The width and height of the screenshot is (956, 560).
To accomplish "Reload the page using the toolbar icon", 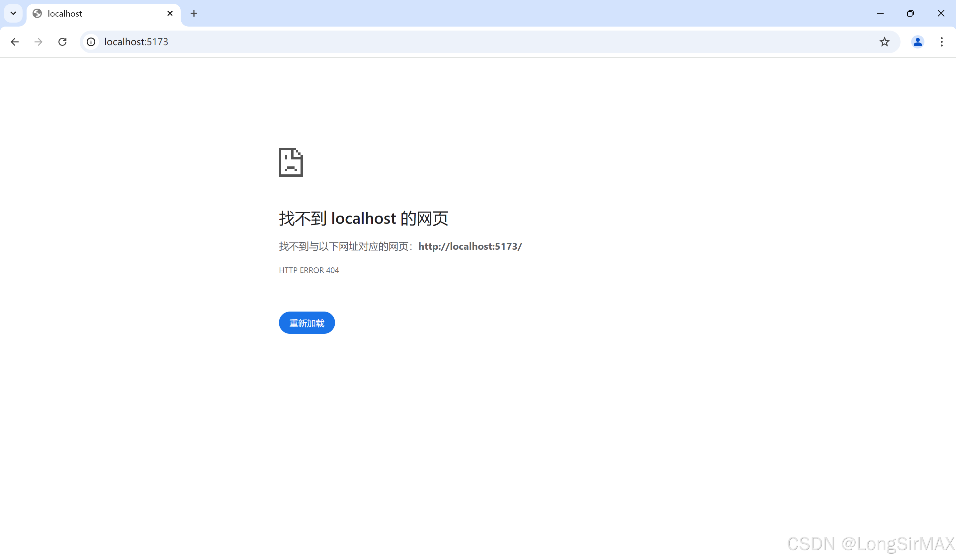I will [x=63, y=42].
